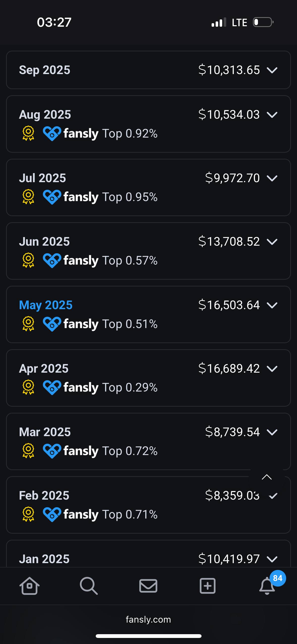
Task: Tap the search magnifier icon
Action: (x=89, y=586)
